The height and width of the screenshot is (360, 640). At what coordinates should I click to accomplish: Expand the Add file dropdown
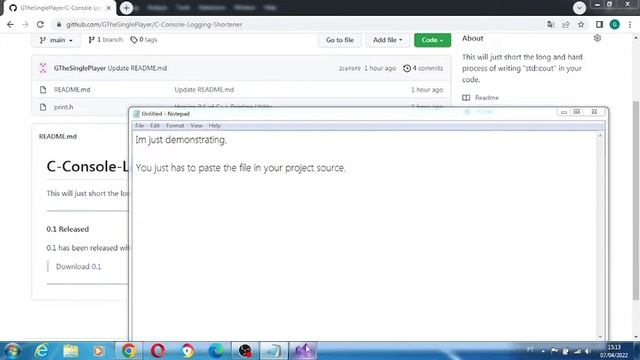tap(387, 40)
